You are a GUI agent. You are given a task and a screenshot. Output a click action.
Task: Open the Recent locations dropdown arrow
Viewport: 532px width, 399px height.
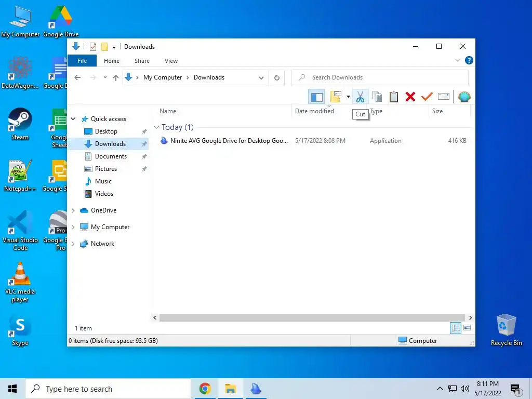[105, 77]
